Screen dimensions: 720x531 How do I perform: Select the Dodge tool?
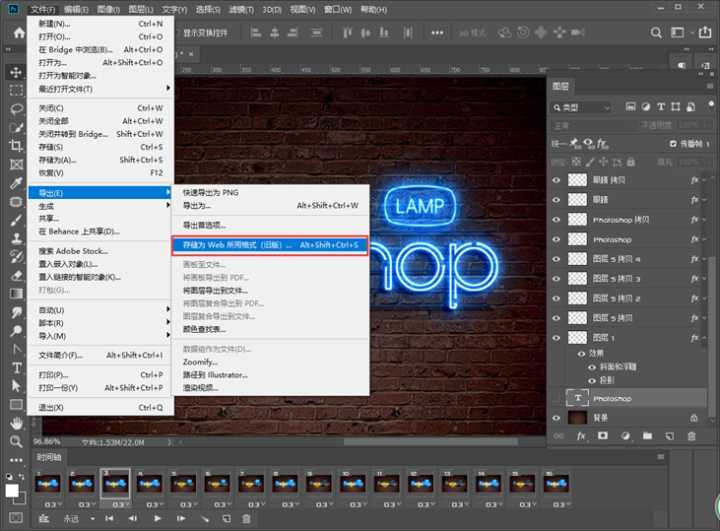[16, 331]
